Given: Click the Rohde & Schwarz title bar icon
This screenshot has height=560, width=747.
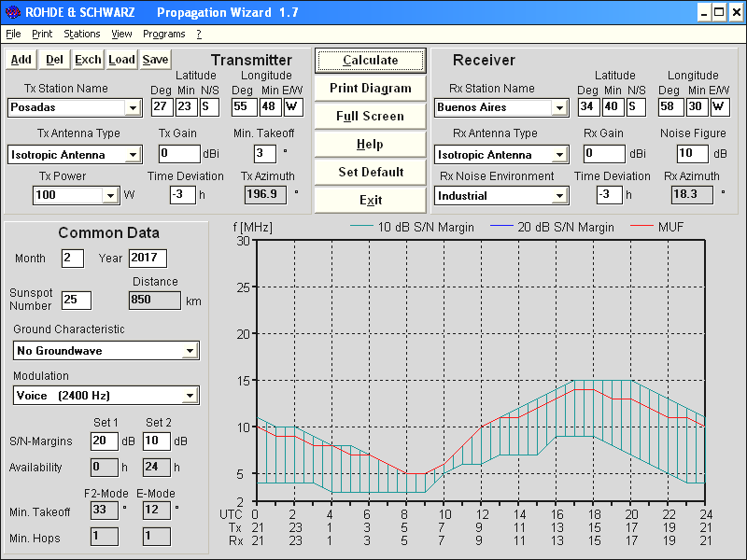Looking at the screenshot, I should 13,12.
